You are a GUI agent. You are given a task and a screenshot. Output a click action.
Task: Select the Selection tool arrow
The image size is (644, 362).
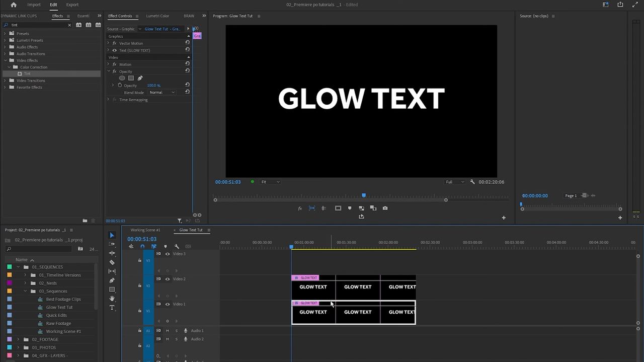(112, 235)
